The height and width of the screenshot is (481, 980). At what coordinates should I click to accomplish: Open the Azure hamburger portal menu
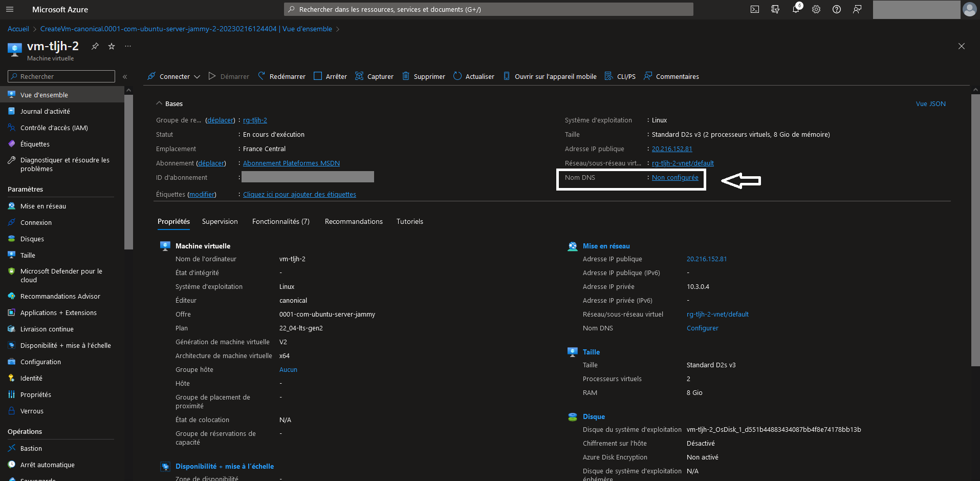(x=10, y=9)
